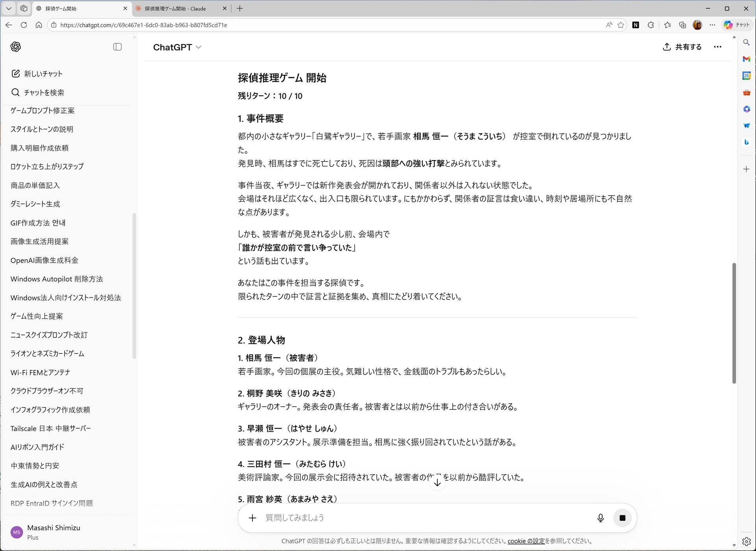Open Microsoft 365 from the Edge sidebar
The image size is (756, 551).
tap(747, 109)
